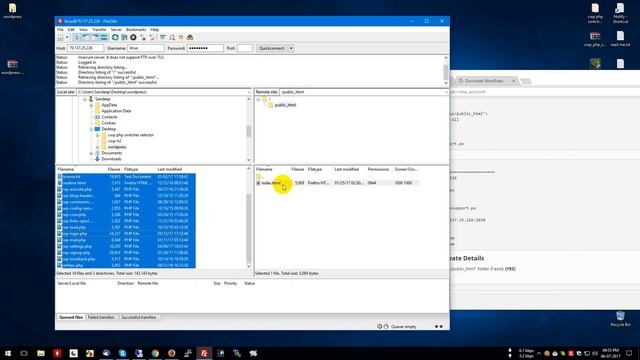Image resolution: width=640 pixels, height=360 pixels.
Task: Open the File menu
Action: click(60, 30)
